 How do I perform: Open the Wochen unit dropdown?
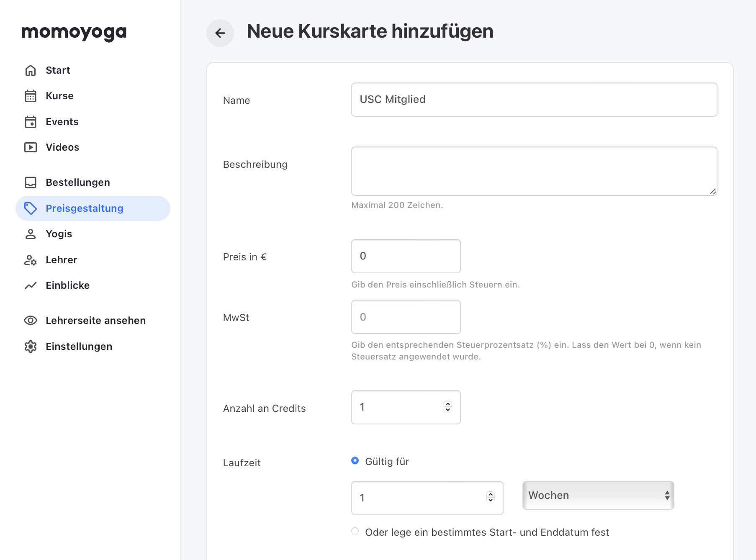(598, 496)
